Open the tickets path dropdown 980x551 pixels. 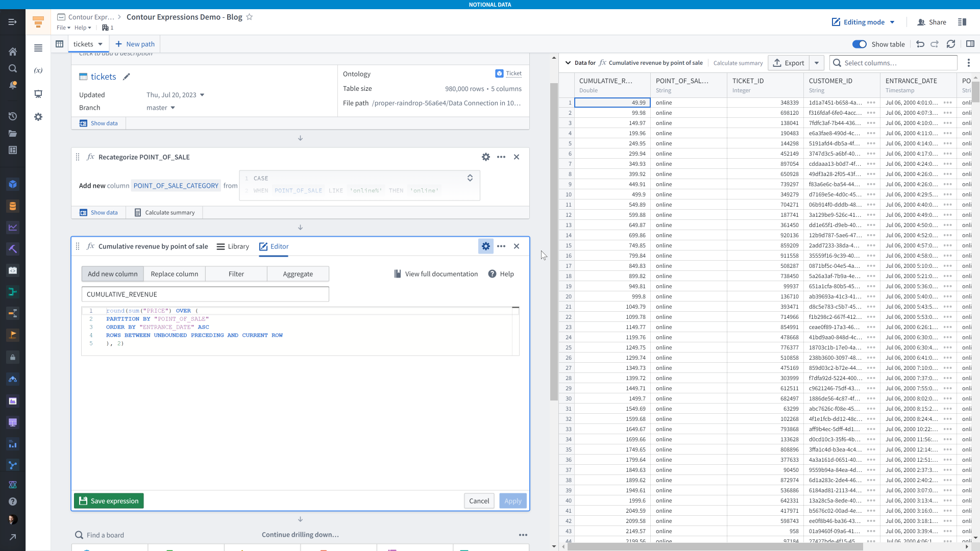coord(101,44)
